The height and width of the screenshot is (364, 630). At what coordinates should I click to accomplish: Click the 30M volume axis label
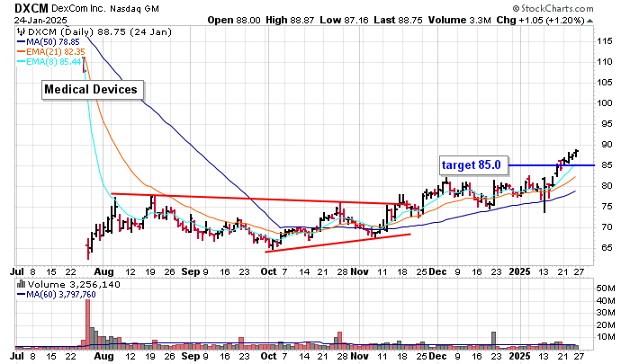click(x=606, y=313)
